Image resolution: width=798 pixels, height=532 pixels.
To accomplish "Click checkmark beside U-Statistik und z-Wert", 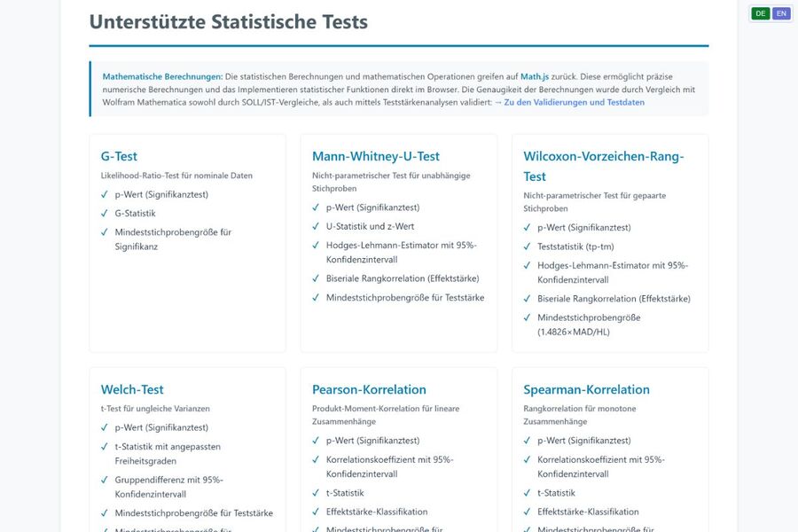I will point(317,227).
